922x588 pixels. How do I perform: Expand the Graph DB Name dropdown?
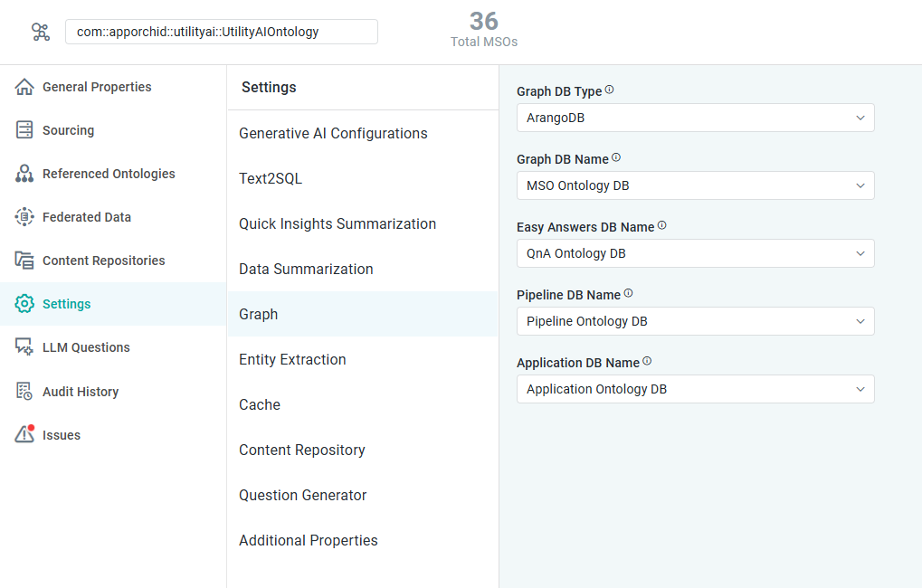click(695, 185)
